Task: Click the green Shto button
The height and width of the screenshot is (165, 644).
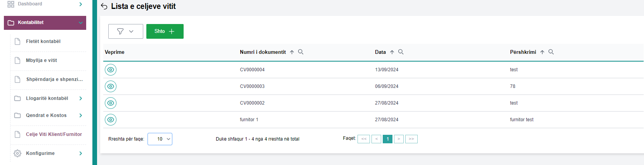Action: pyautogui.click(x=165, y=31)
